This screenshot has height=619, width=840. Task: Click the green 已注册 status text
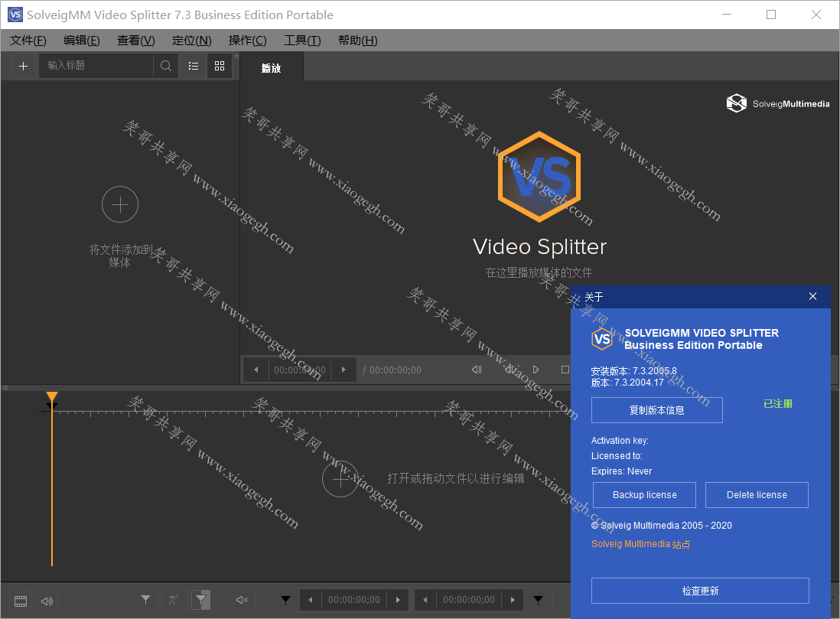click(778, 403)
